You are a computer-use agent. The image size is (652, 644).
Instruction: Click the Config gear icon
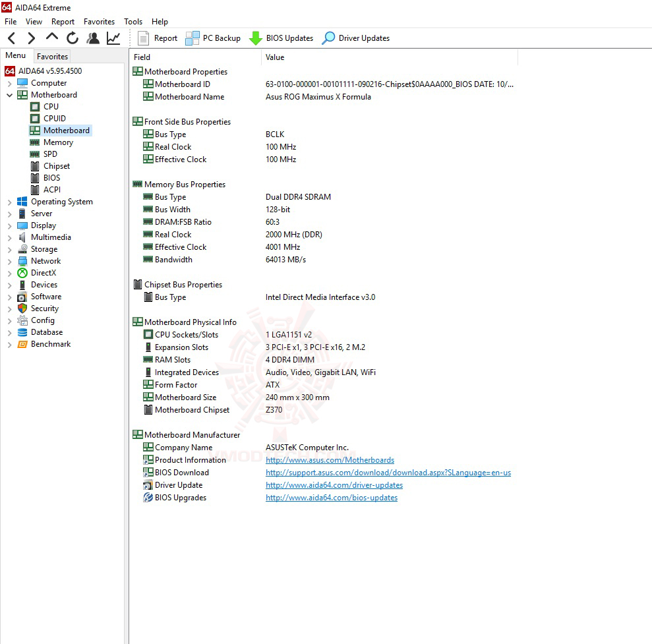tap(22, 320)
